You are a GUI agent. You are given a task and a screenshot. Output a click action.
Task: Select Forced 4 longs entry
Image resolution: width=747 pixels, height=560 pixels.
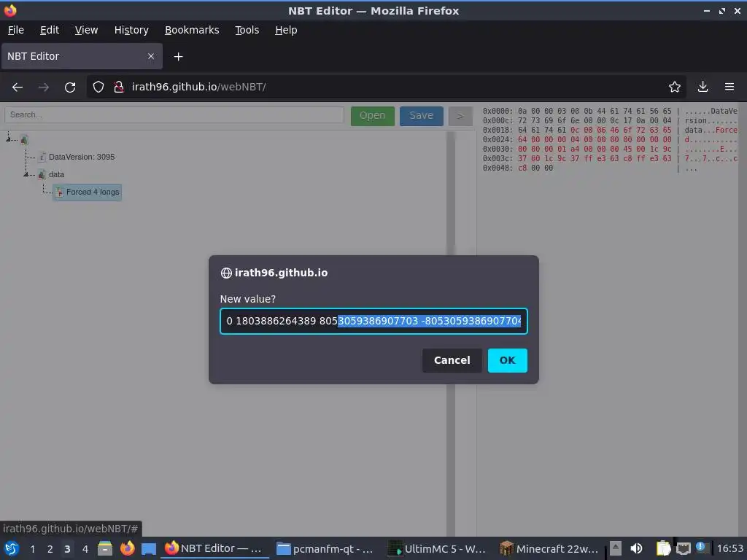(x=93, y=192)
